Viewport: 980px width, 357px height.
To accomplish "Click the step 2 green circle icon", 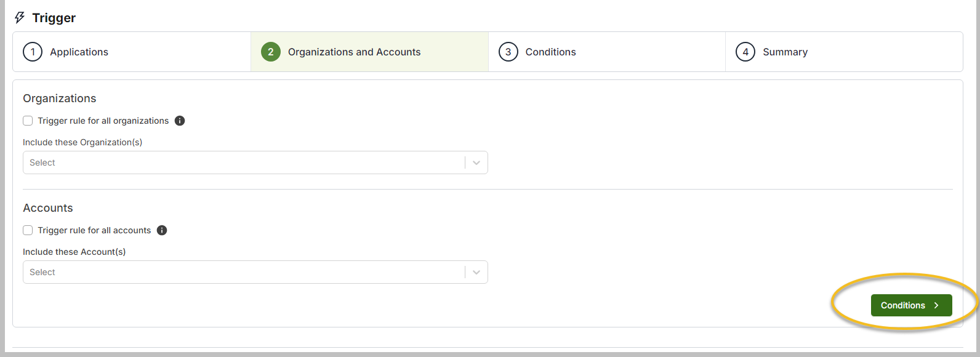I will (270, 52).
